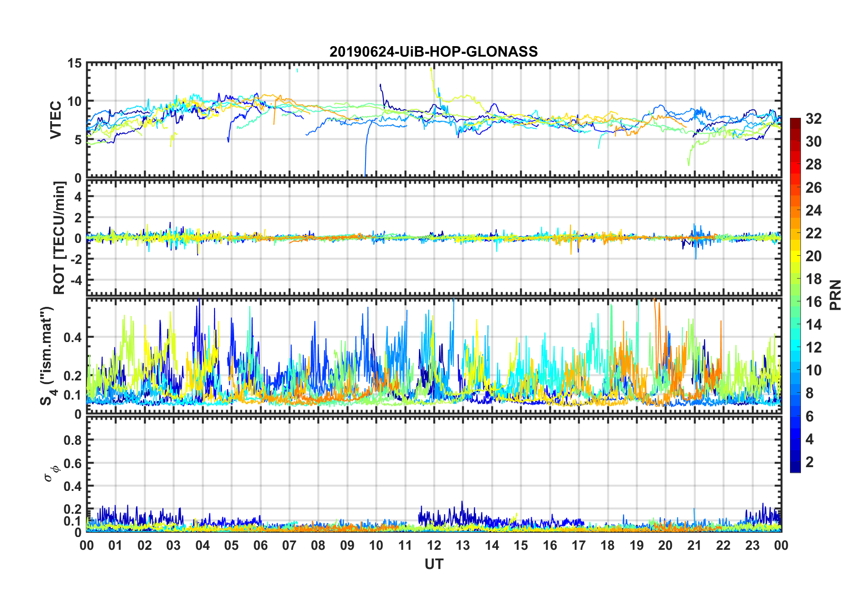The width and height of the screenshot is (868, 590).
Task: Click the colorbar tick label 16
Action: click(813, 302)
